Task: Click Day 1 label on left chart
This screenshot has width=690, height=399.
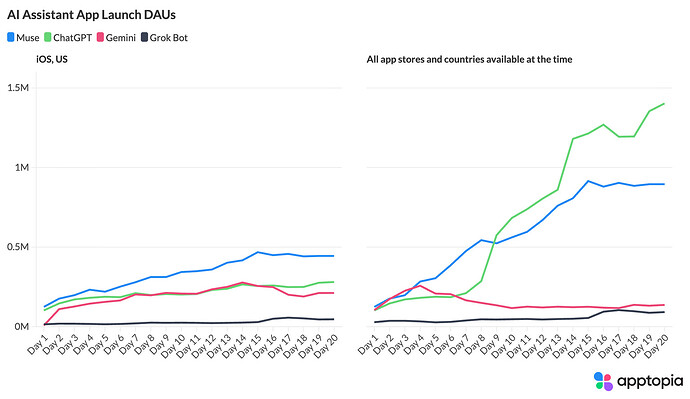Action: click(37, 344)
